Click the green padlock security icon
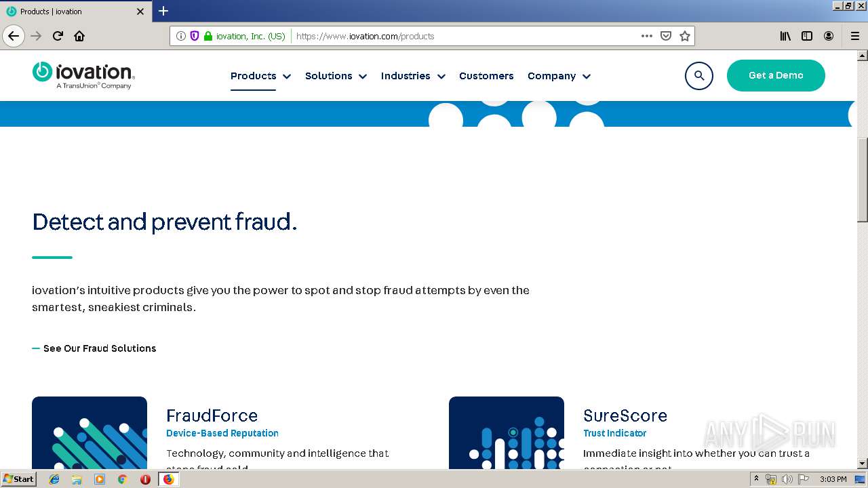The height and width of the screenshot is (488, 868). [208, 36]
